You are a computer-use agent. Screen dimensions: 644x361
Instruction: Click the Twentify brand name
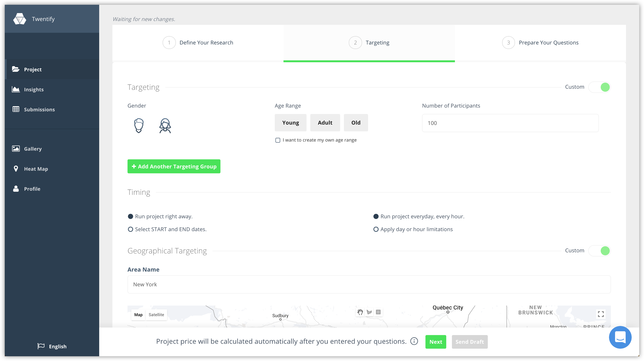point(43,19)
